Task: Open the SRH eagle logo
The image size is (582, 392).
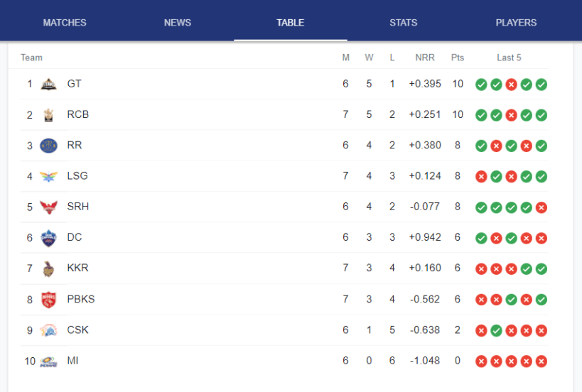Action: click(48, 207)
